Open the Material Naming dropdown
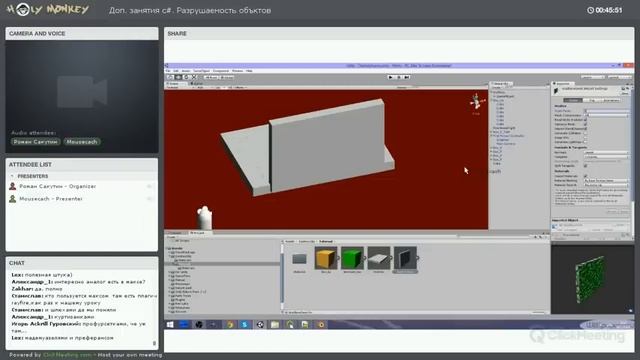 (606, 180)
